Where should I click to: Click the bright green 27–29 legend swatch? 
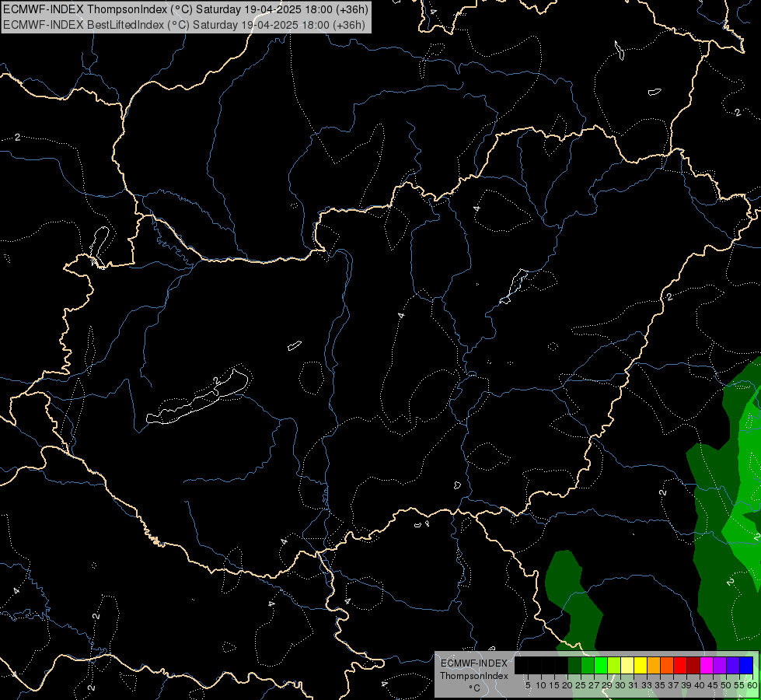pos(601,666)
